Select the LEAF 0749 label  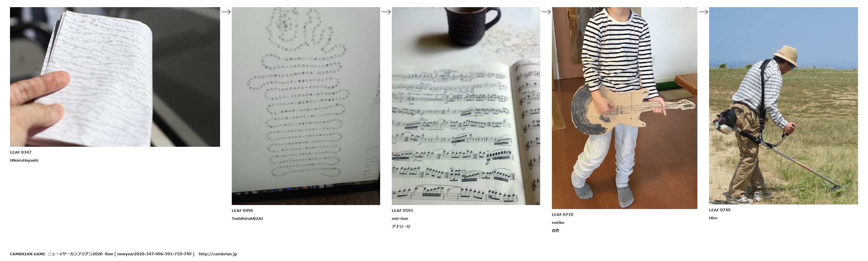pyautogui.click(x=719, y=210)
